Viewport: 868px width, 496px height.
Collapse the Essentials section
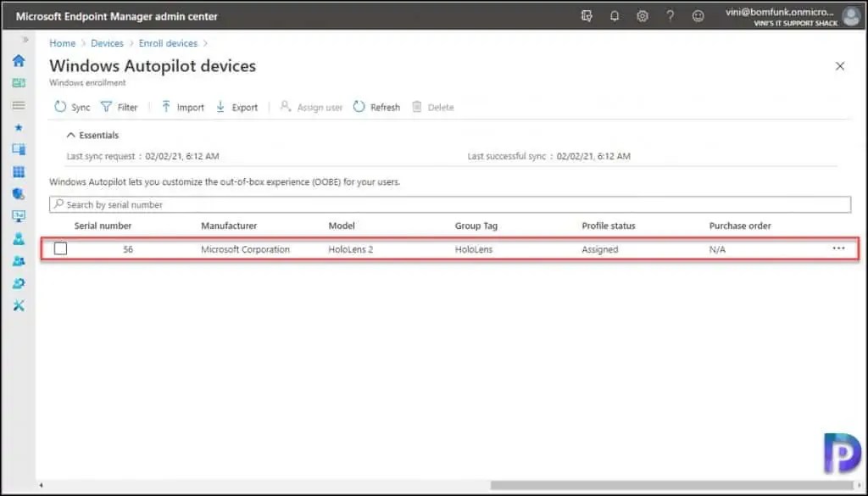pos(92,135)
